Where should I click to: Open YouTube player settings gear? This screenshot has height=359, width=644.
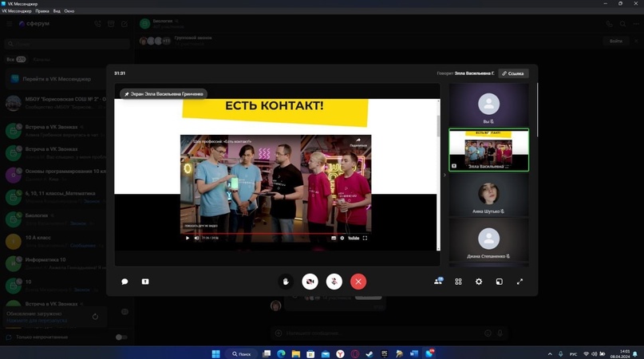[342, 238]
